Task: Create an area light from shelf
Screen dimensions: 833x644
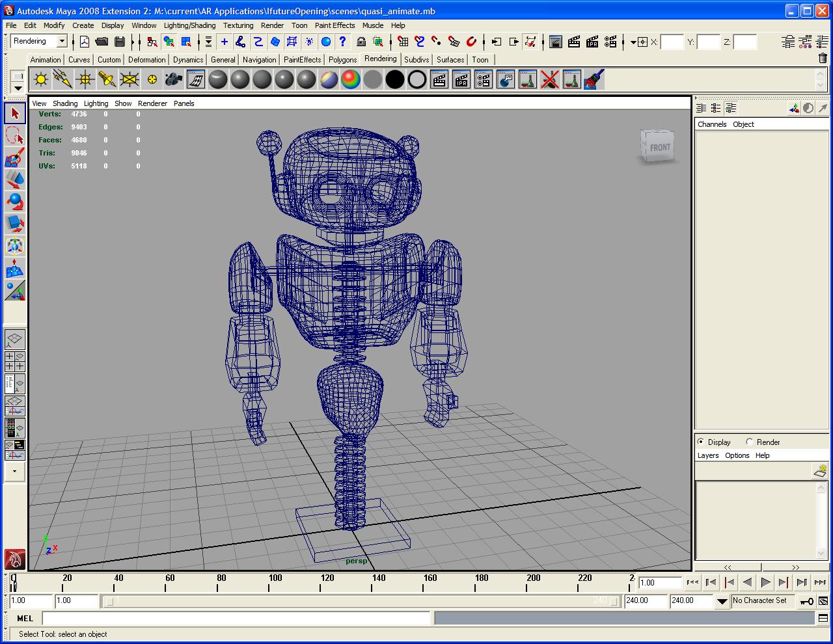Action: 129,80
